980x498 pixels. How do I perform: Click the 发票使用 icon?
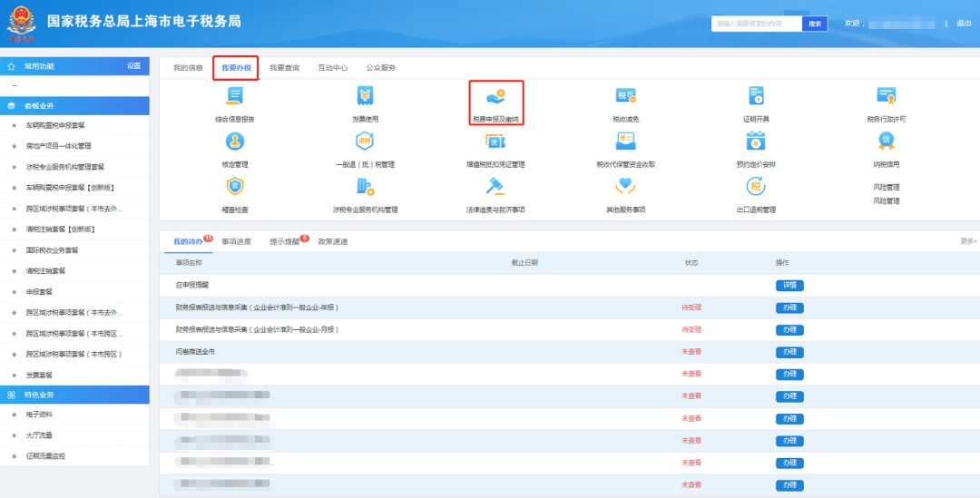[365, 96]
